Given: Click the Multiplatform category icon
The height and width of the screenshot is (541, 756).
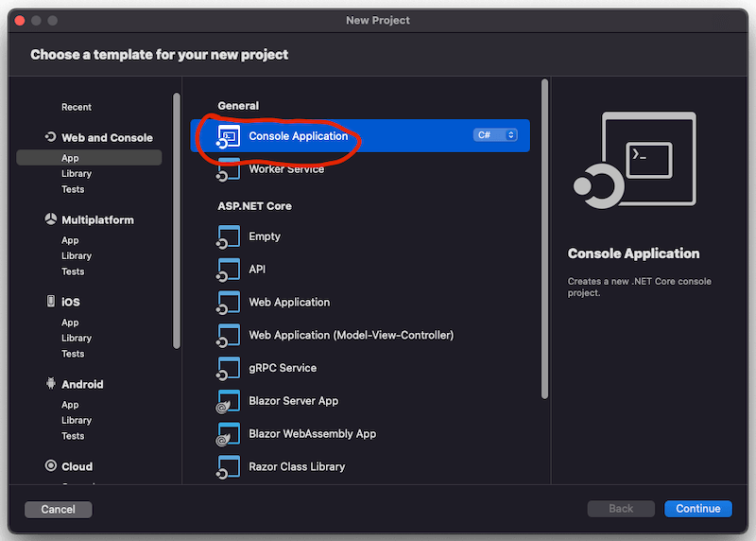Looking at the screenshot, I should (x=51, y=219).
